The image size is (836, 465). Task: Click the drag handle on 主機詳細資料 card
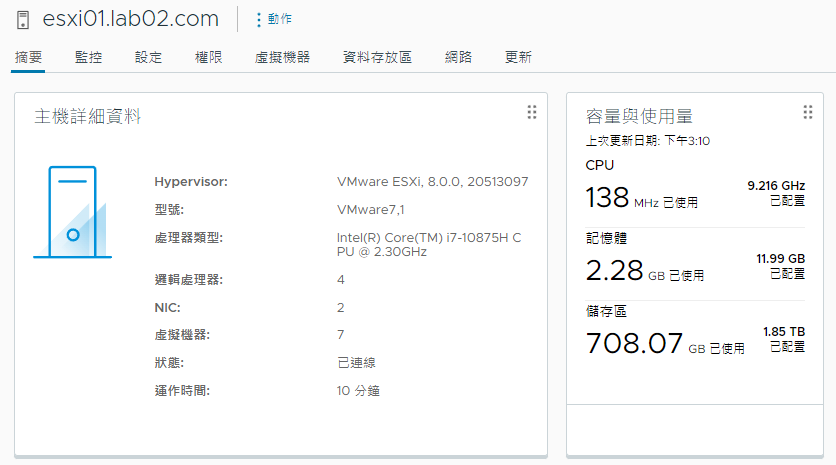coord(532,112)
